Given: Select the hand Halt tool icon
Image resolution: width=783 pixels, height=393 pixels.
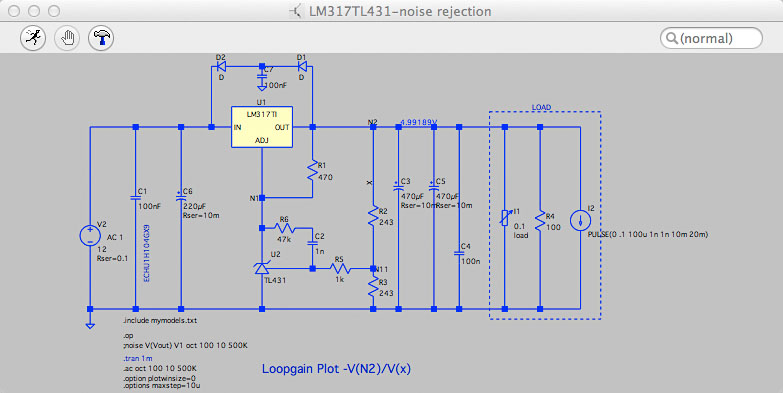Looking at the screenshot, I should tap(67, 38).
